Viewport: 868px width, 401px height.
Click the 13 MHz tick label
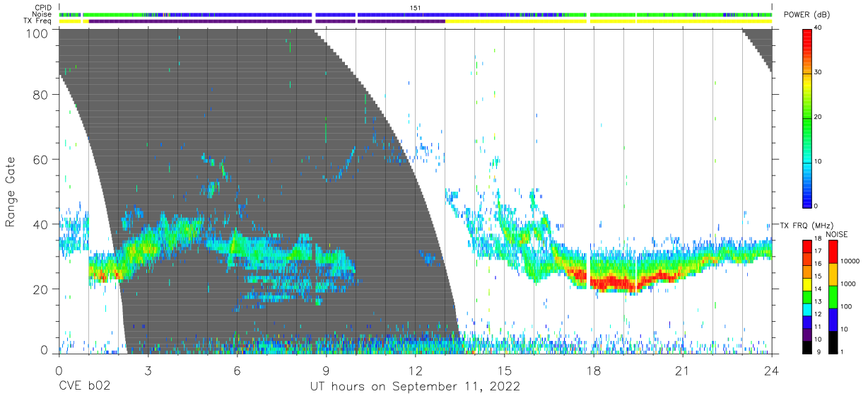[x=819, y=302]
